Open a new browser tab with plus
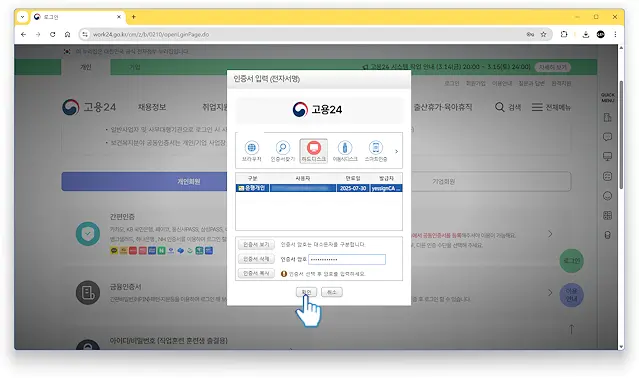 (x=133, y=17)
